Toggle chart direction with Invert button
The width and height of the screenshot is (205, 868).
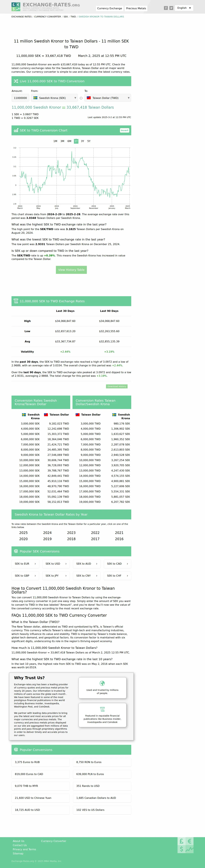click(x=125, y=130)
